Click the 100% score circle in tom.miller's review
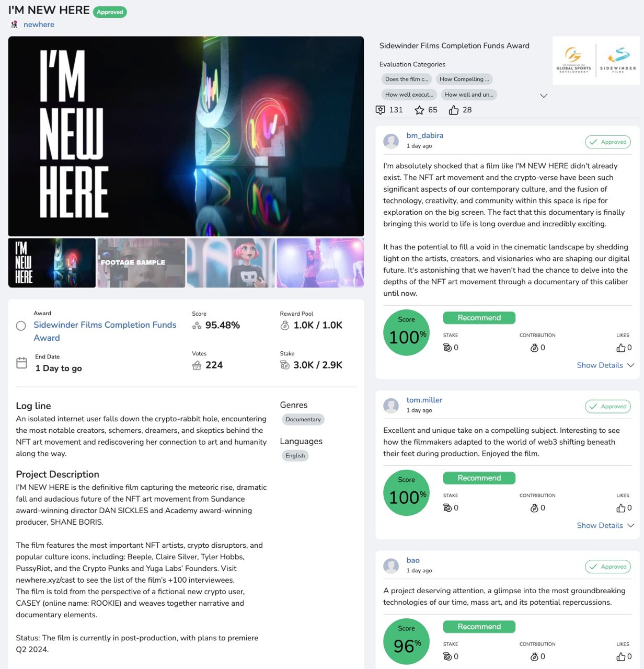Screen dimensions: 644x669 [406, 493]
